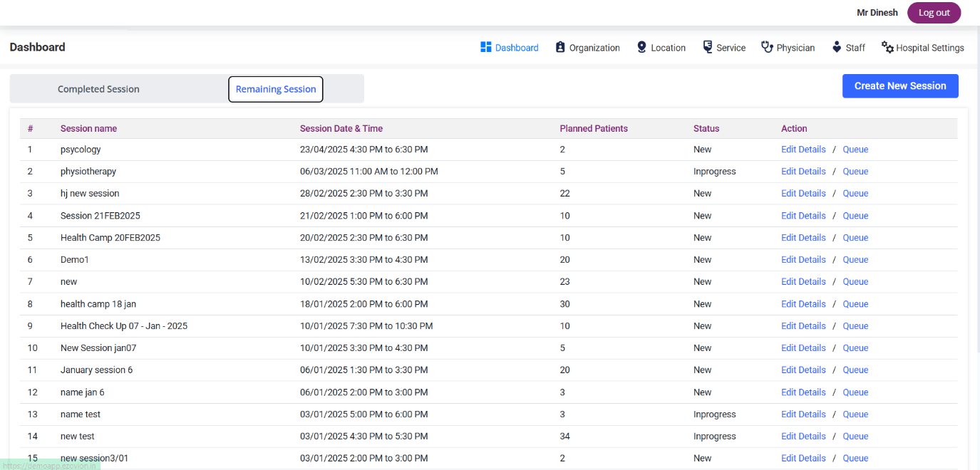
Task: Open Organization menu text in navbar
Action: 594,48
